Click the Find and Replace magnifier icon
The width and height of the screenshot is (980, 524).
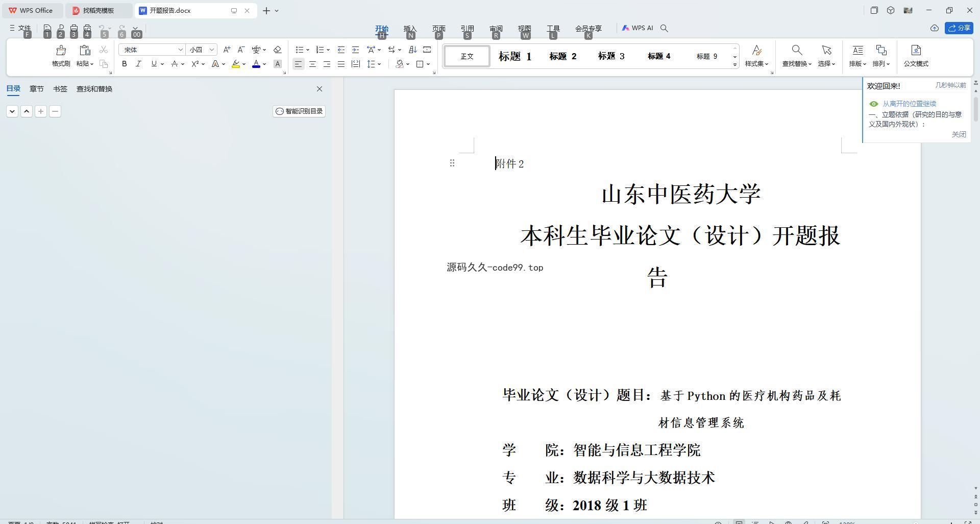tap(796, 50)
